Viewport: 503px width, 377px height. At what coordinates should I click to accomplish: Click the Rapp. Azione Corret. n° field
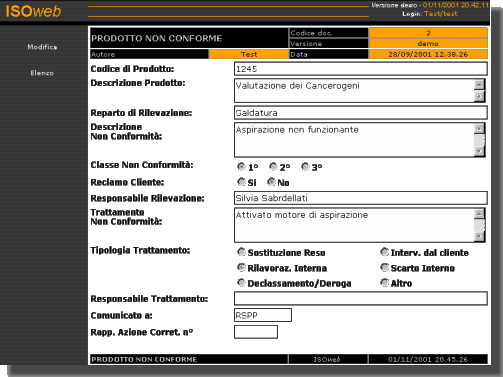[x=256, y=332]
